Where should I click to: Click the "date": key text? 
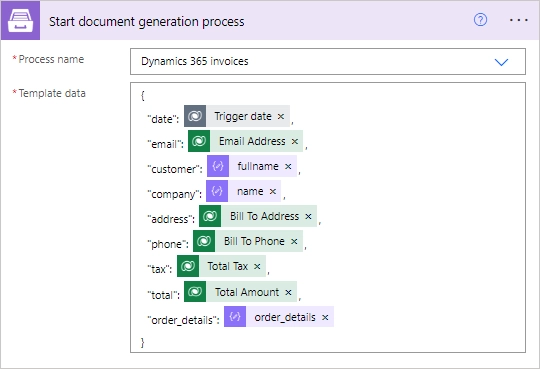click(x=163, y=119)
